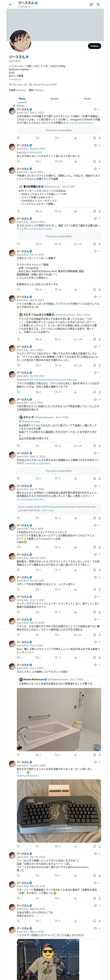
Task: Click reply icon on the Dec 9, 2020 post
Action: tap(18, 290)
